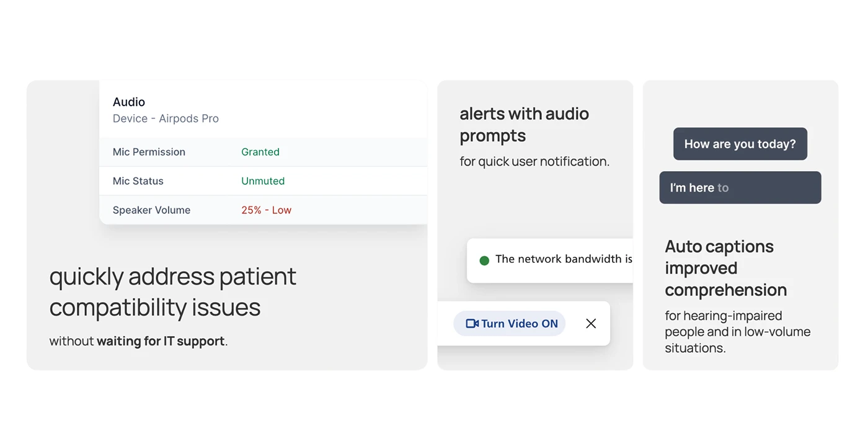Click the video camera icon
Screen dimensions: 868x439
pyautogui.click(x=472, y=324)
